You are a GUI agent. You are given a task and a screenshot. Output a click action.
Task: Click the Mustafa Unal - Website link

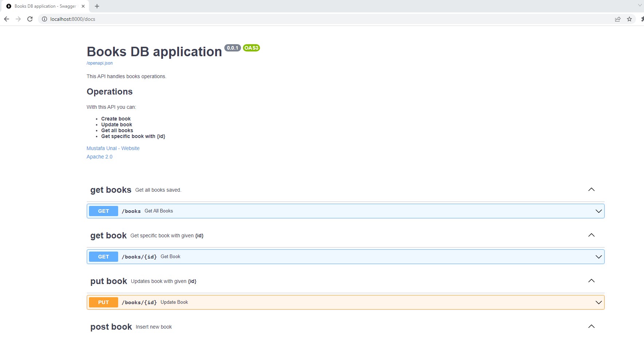tap(113, 148)
